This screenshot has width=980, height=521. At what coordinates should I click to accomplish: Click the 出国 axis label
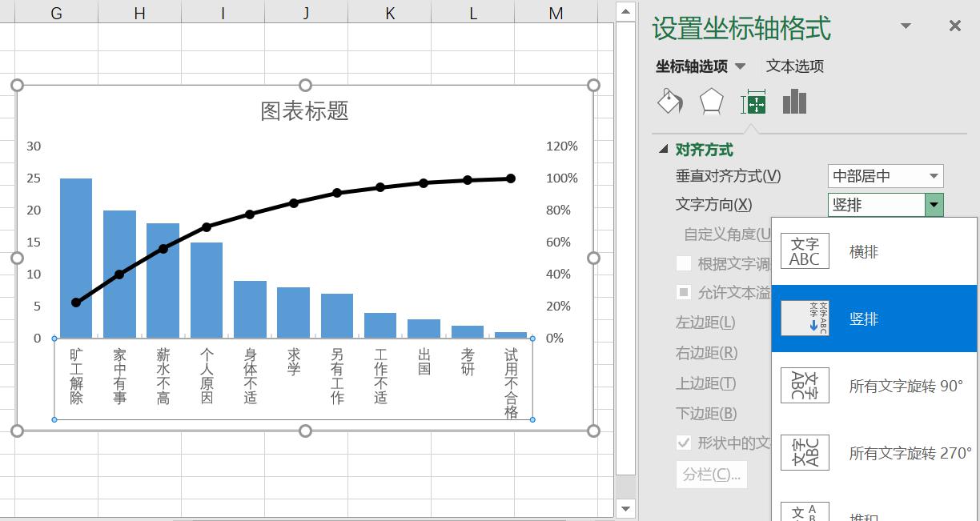(x=424, y=362)
